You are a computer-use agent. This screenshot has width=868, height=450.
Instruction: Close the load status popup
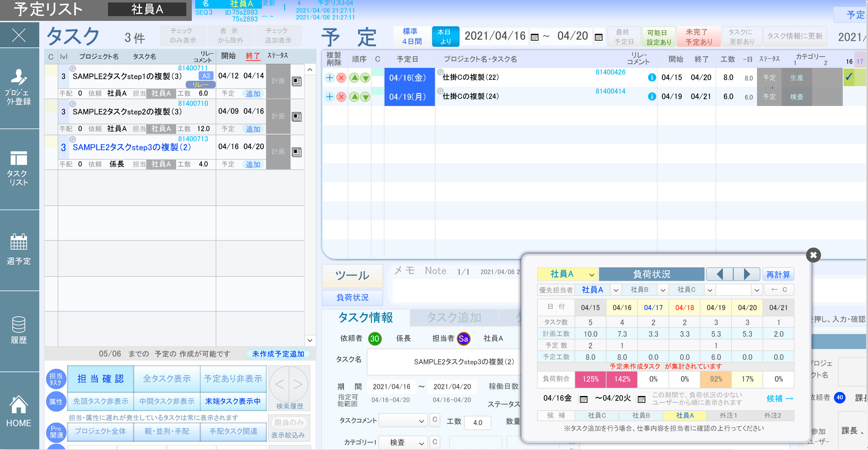coord(813,255)
